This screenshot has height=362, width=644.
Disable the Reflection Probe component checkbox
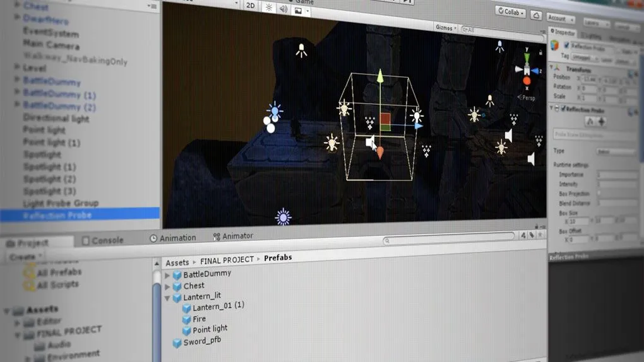563,108
